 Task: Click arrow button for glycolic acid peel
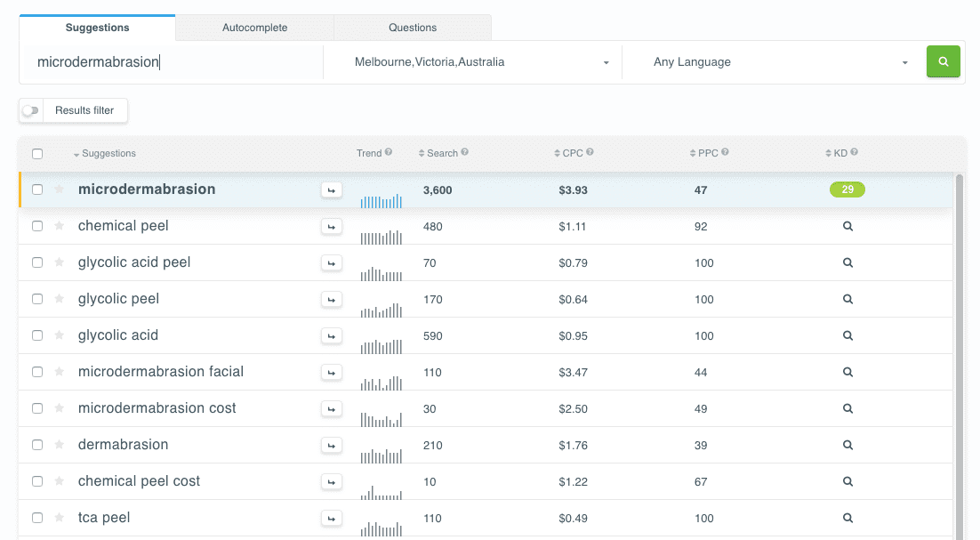pyautogui.click(x=332, y=263)
